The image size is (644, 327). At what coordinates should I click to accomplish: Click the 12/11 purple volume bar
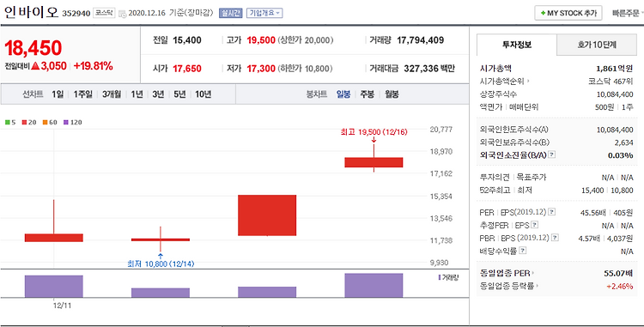click(x=54, y=287)
